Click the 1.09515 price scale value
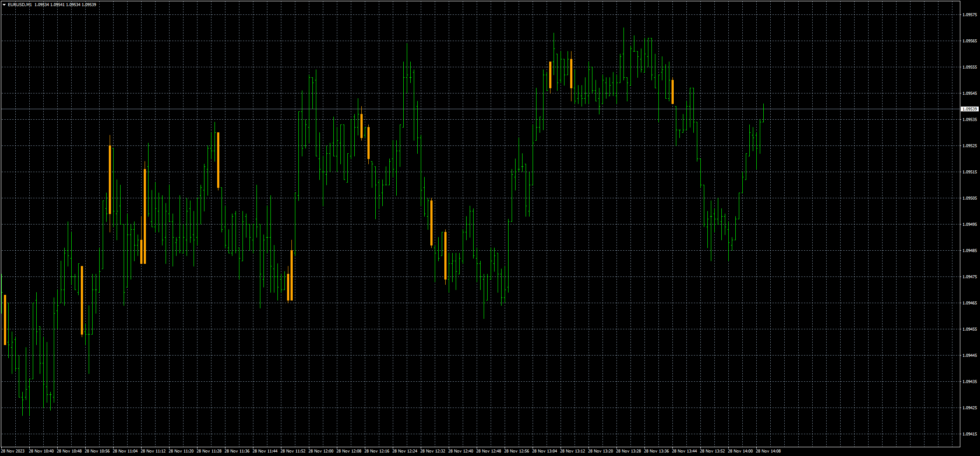The width and height of the screenshot is (980, 456). point(970,172)
